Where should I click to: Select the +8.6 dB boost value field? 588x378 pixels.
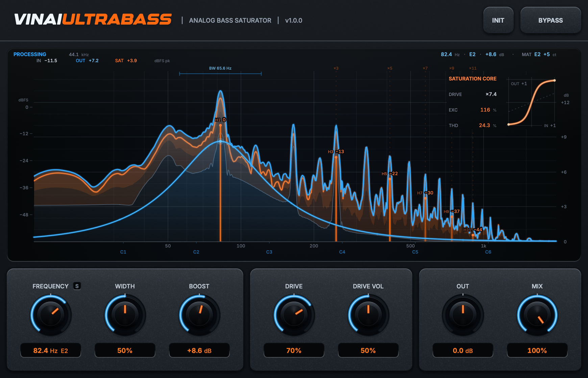point(199,350)
